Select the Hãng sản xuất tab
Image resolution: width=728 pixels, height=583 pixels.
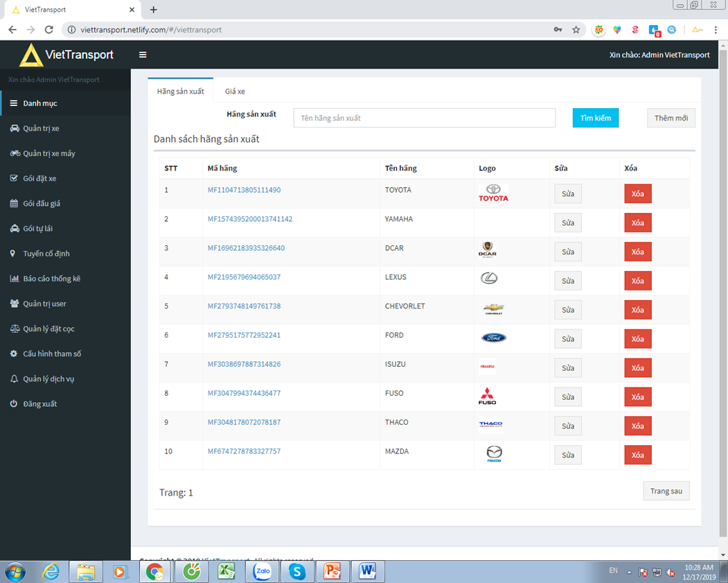[180, 91]
